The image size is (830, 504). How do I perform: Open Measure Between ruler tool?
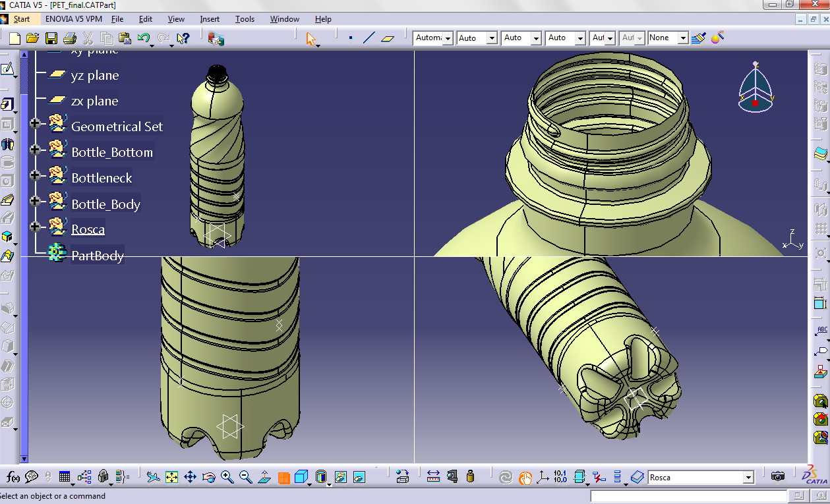(x=433, y=476)
